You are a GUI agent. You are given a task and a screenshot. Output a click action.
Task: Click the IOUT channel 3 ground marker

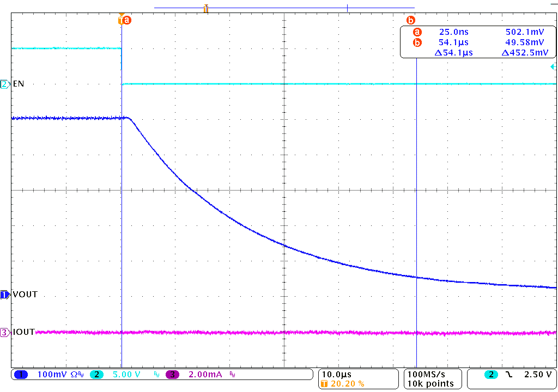[x=5, y=332]
